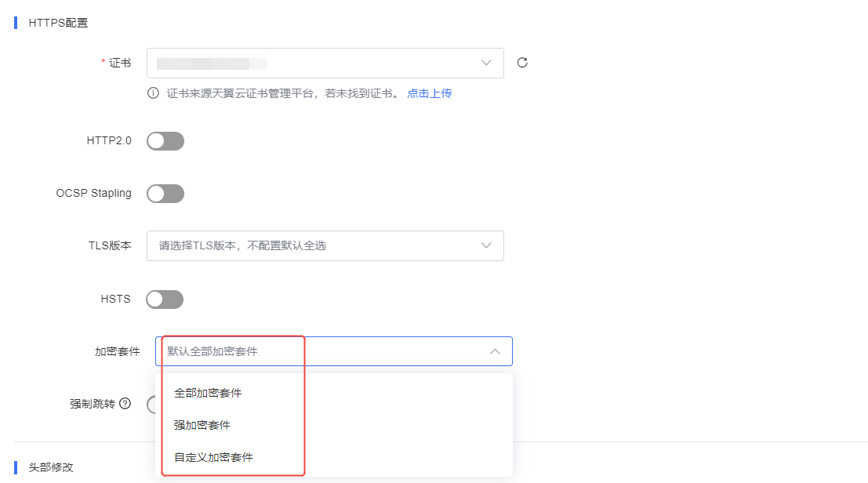Click the OCSP Stapling label
868x483 pixels.
pyautogui.click(x=93, y=193)
